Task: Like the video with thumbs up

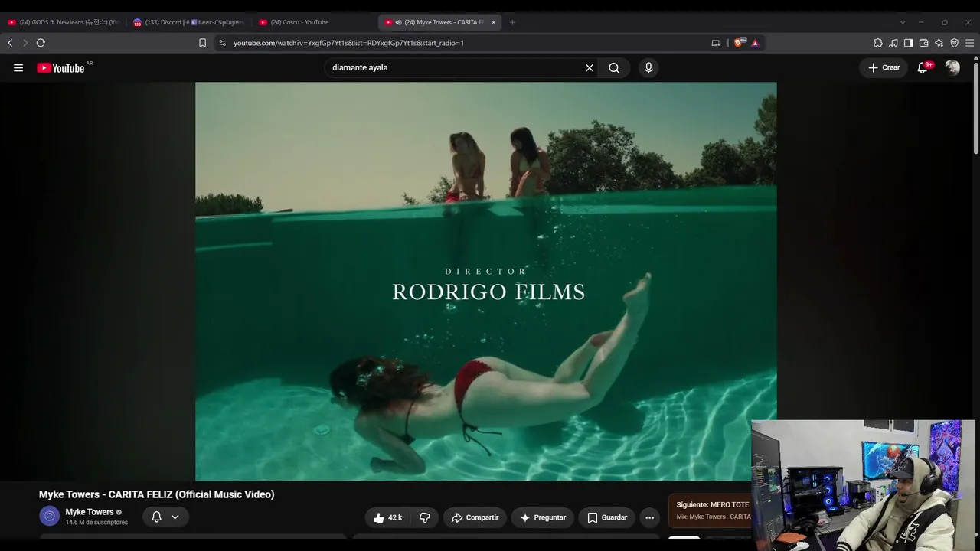Action: coord(387,517)
